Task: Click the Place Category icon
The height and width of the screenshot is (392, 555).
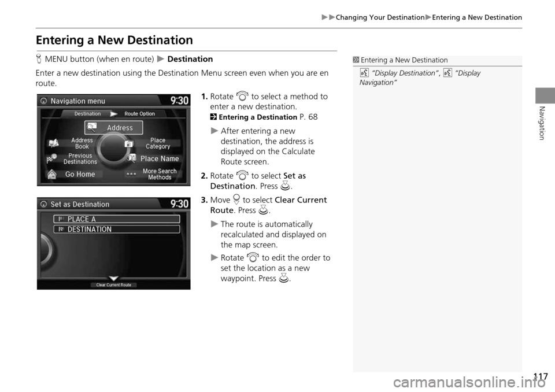Action: click(129, 143)
